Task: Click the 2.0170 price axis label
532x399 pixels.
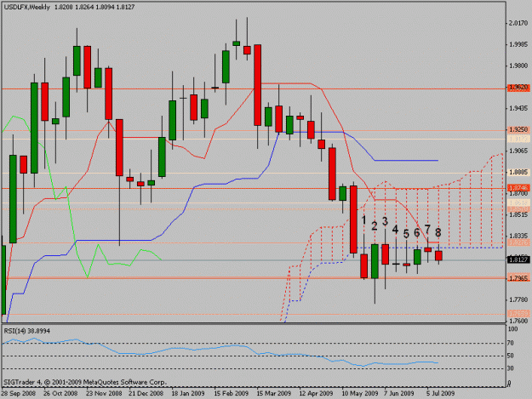Action: [518, 23]
